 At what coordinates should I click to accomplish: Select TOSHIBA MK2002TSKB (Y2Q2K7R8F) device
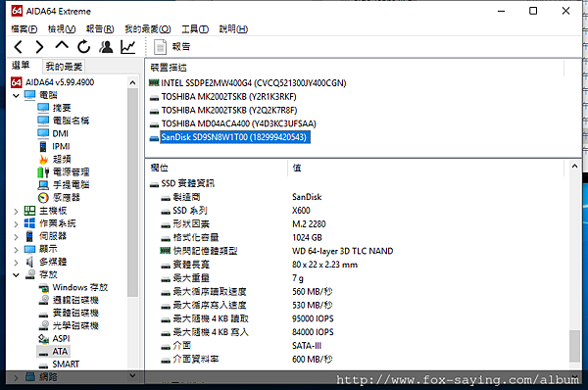pos(223,111)
